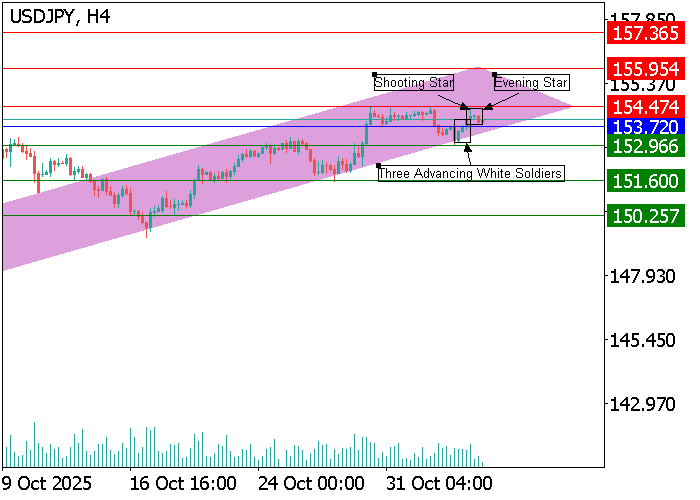Click the 157.850 price axis label
Screen dimensions: 700x500
point(645,17)
